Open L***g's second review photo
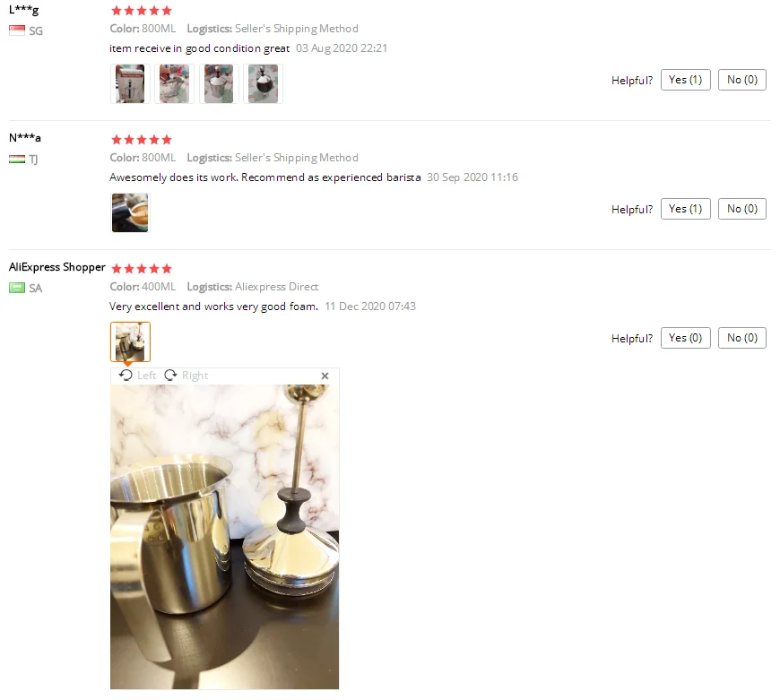Image resolution: width=780 pixels, height=700 pixels. (x=174, y=83)
